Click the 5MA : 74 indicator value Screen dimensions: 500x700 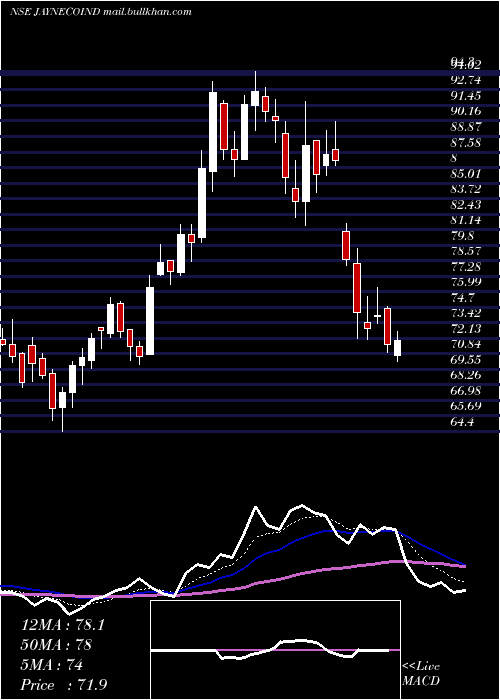[52, 665]
